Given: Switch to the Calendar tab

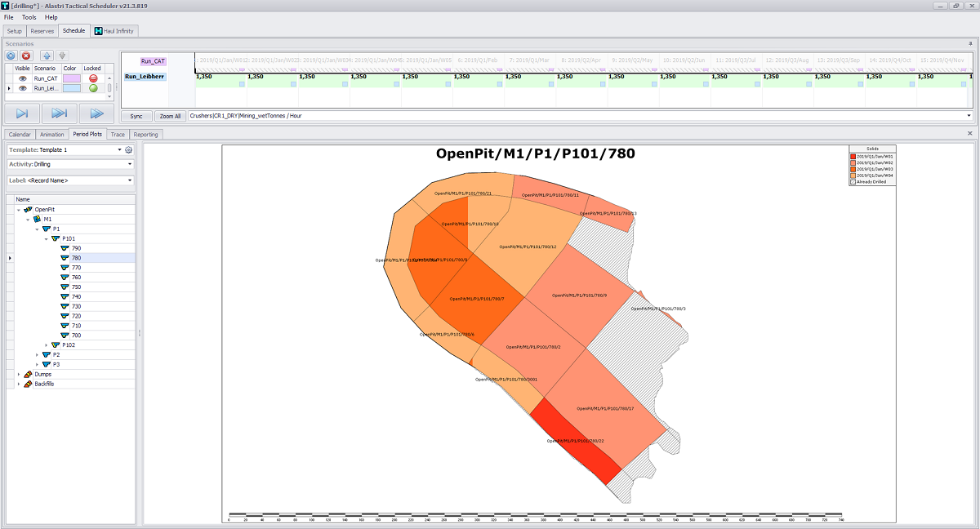Looking at the screenshot, I should (20, 134).
